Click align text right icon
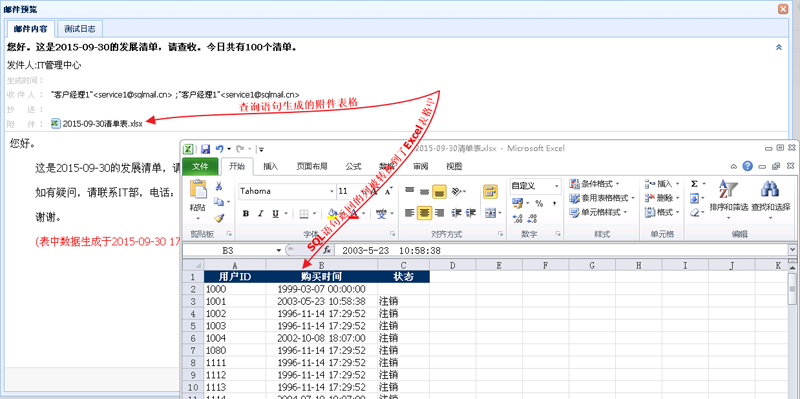The height and width of the screenshot is (399, 800). coord(440,213)
